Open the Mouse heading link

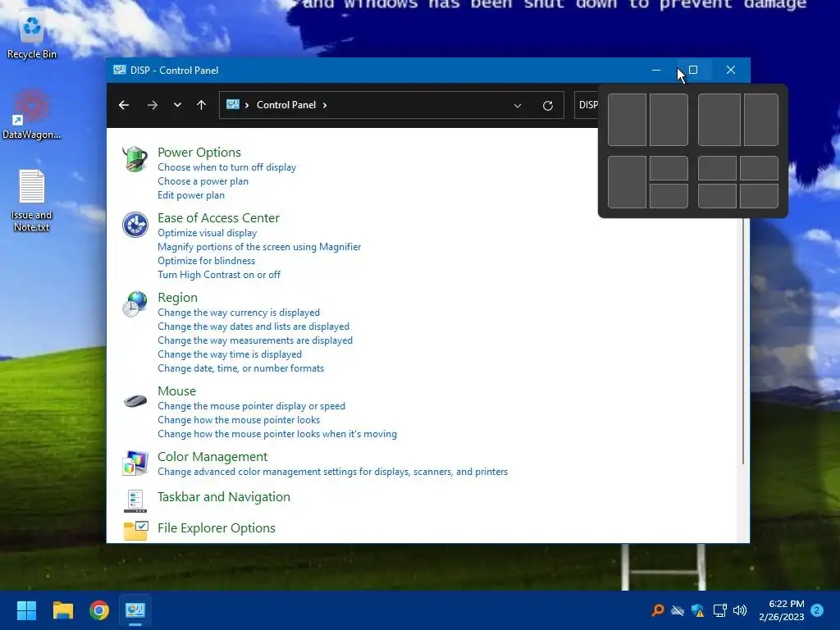coord(177,391)
